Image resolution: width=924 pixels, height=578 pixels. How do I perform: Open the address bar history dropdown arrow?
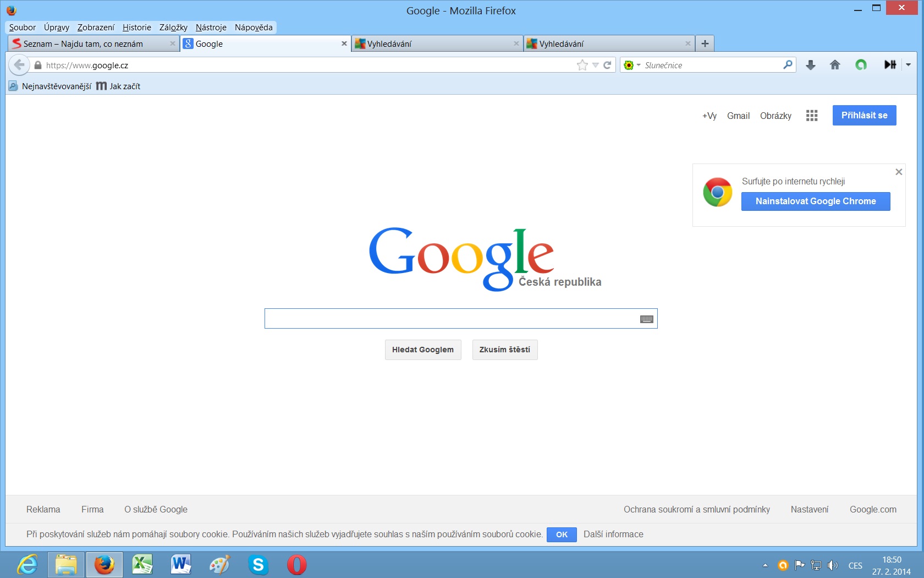[x=595, y=65]
